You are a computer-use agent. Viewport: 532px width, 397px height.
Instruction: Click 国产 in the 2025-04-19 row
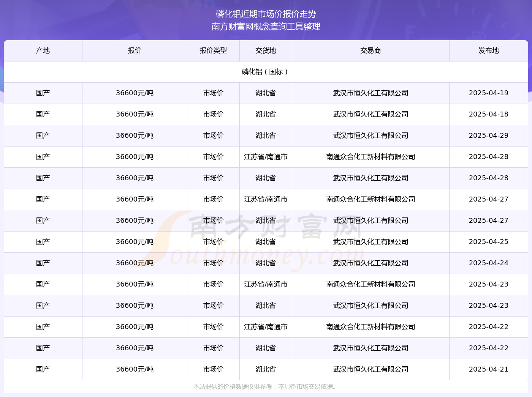(x=43, y=93)
